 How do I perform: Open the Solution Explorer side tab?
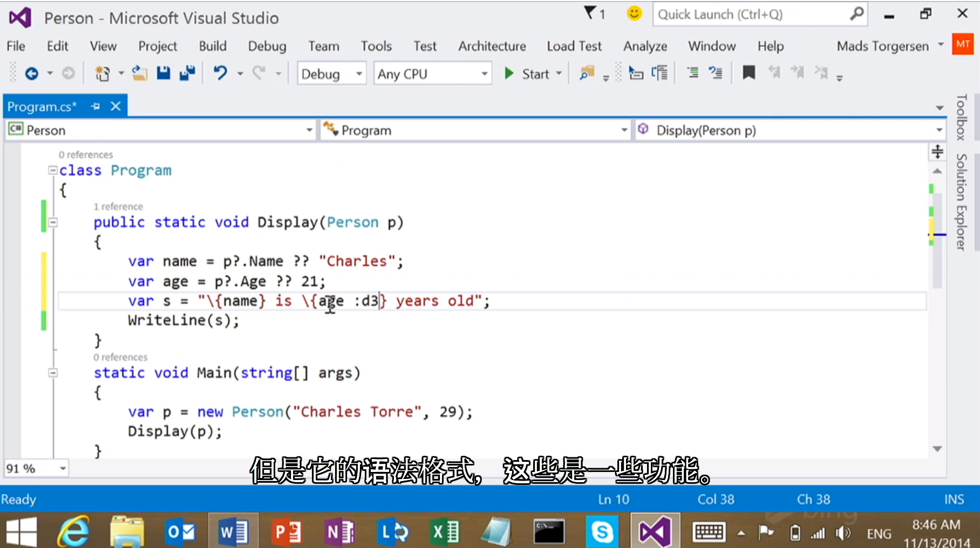click(x=961, y=202)
